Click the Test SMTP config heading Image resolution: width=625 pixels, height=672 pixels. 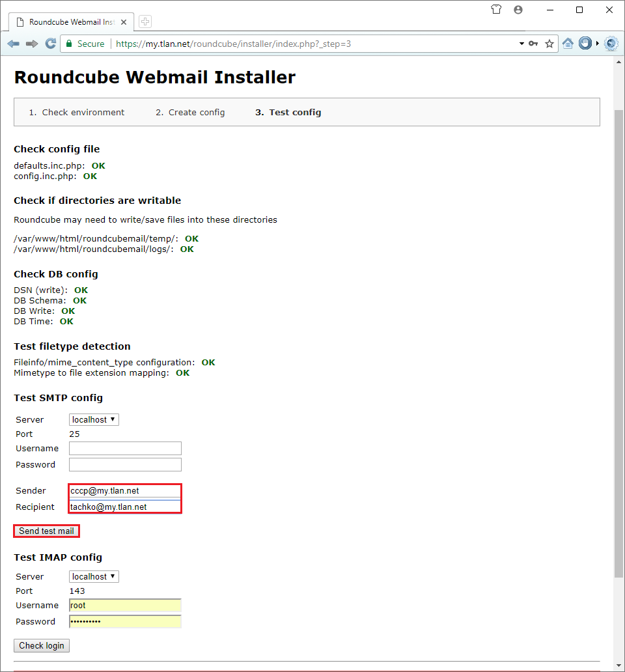pos(58,398)
